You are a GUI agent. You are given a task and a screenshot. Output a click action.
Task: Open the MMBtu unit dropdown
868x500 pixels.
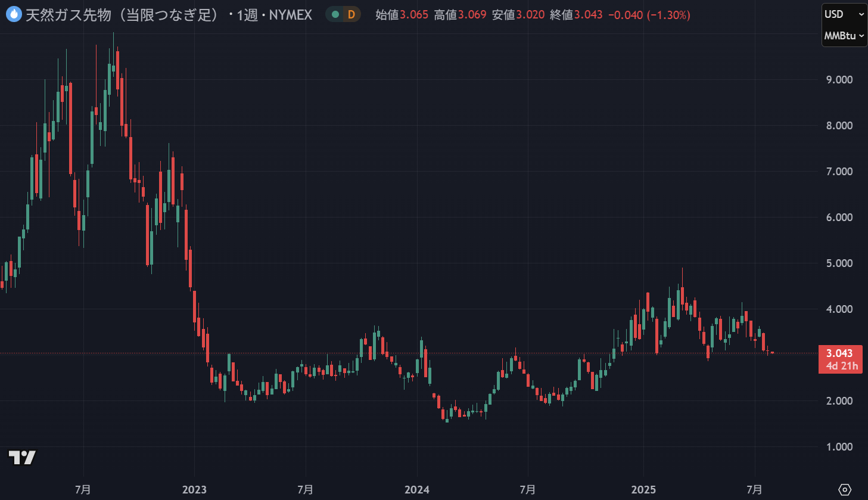[844, 36]
